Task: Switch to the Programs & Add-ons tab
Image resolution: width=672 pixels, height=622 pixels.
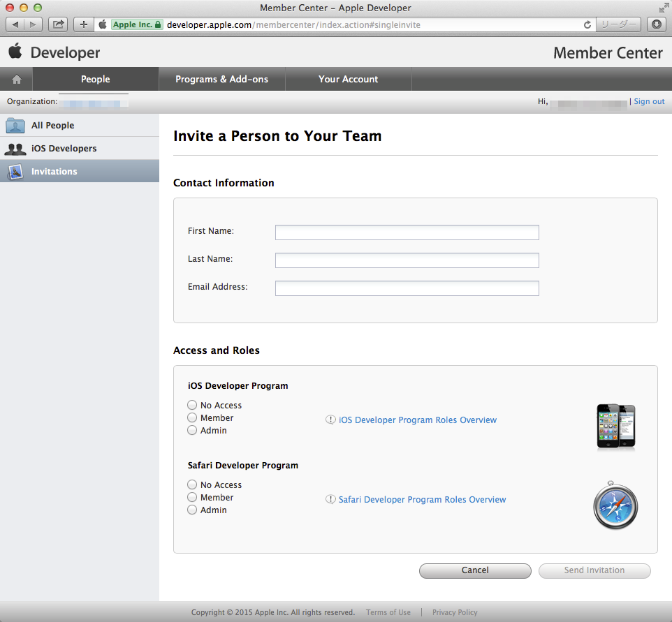Action: [x=222, y=79]
